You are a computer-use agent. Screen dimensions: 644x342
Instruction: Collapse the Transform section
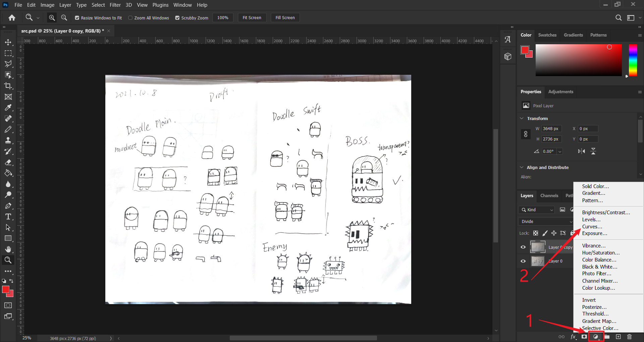[522, 118]
